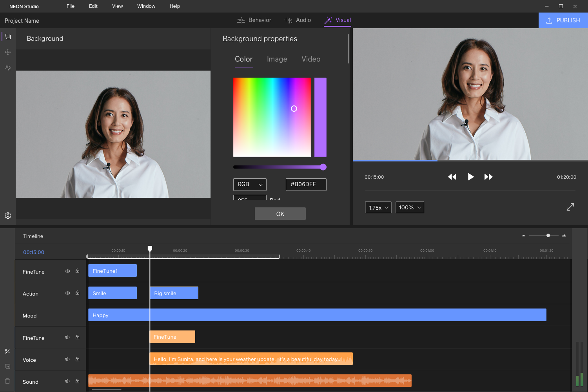Lock the Voice track
This screenshot has width=588, height=392.
click(78, 359)
